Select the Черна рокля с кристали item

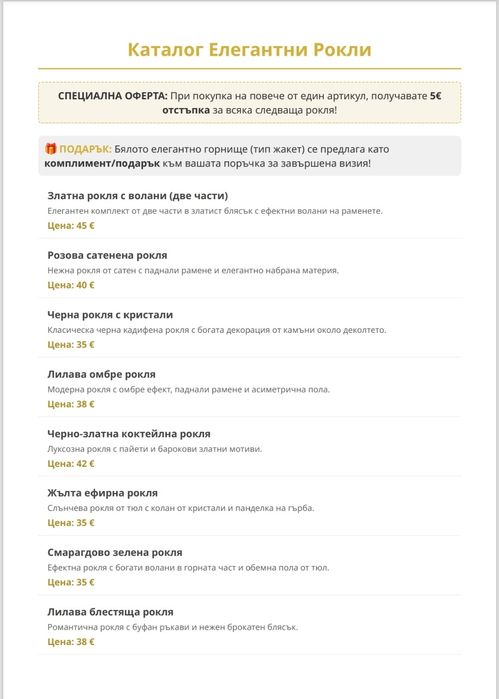[x=249, y=329]
